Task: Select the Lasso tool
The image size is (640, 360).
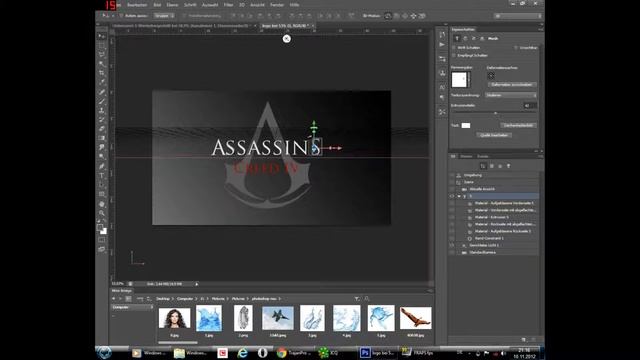Action: 102,55
